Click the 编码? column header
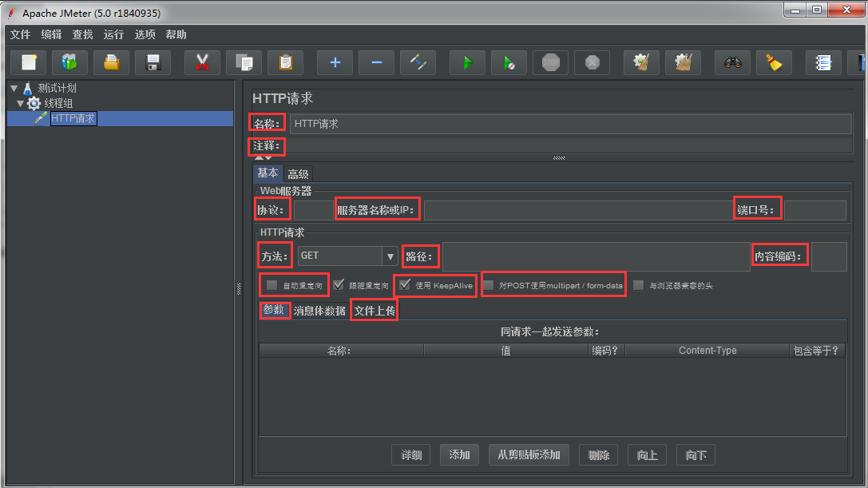 coord(607,351)
